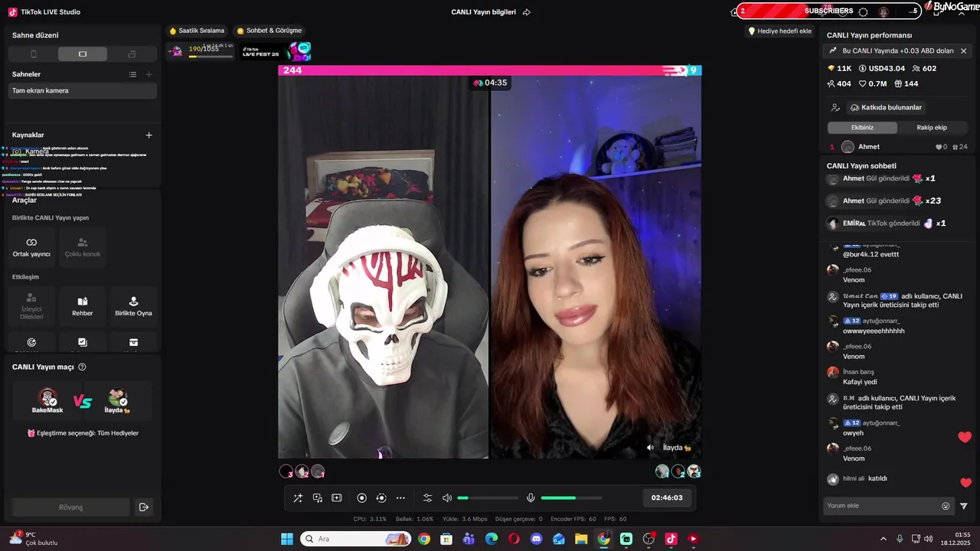Open the three-dots more options in control bar
This screenshot has width=980, height=551.
[x=400, y=498]
